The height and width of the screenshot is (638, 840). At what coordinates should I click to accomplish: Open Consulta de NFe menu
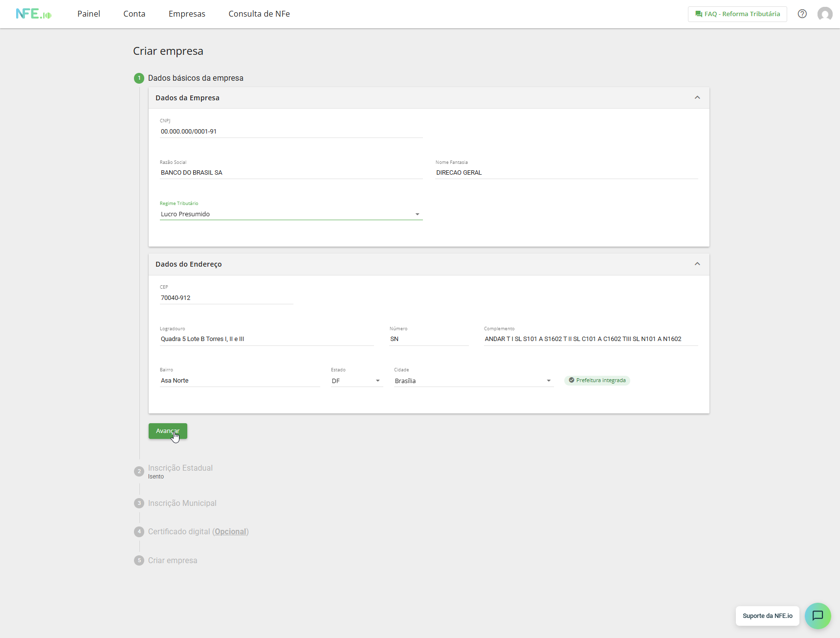(259, 14)
